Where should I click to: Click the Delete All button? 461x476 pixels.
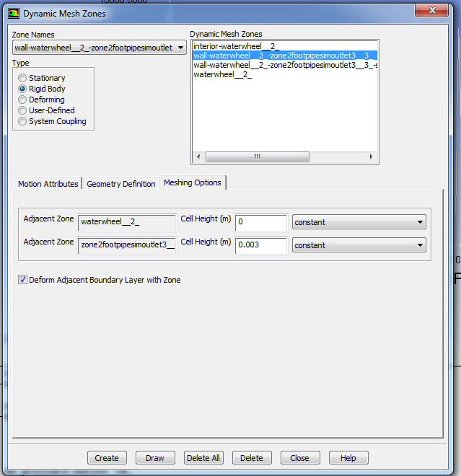pos(203,458)
